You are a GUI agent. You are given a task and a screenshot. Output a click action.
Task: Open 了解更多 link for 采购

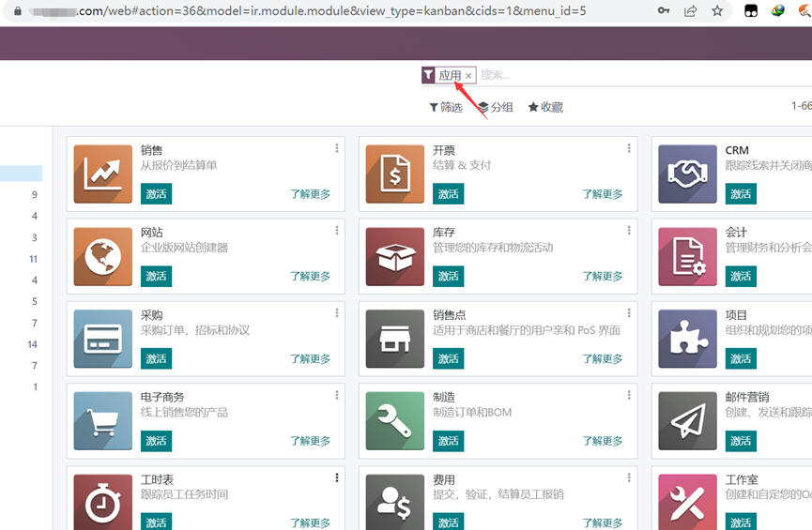pyautogui.click(x=310, y=358)
